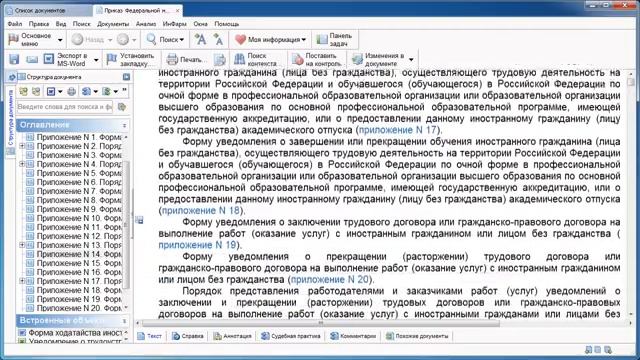
Task: Click the send by email envelope icon
Action: 32,60
